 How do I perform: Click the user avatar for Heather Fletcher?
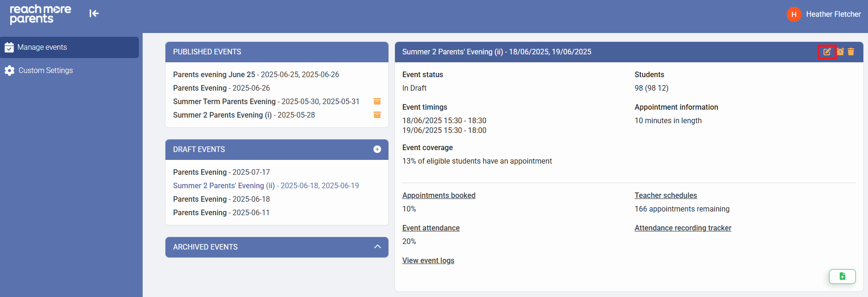(x=794, y=14)
